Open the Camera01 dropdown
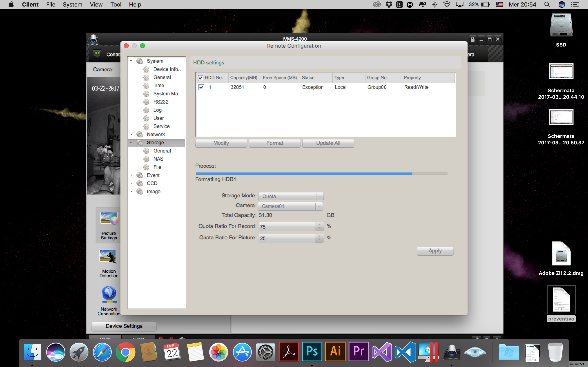 pyautogui.click(x=290, y=206)
